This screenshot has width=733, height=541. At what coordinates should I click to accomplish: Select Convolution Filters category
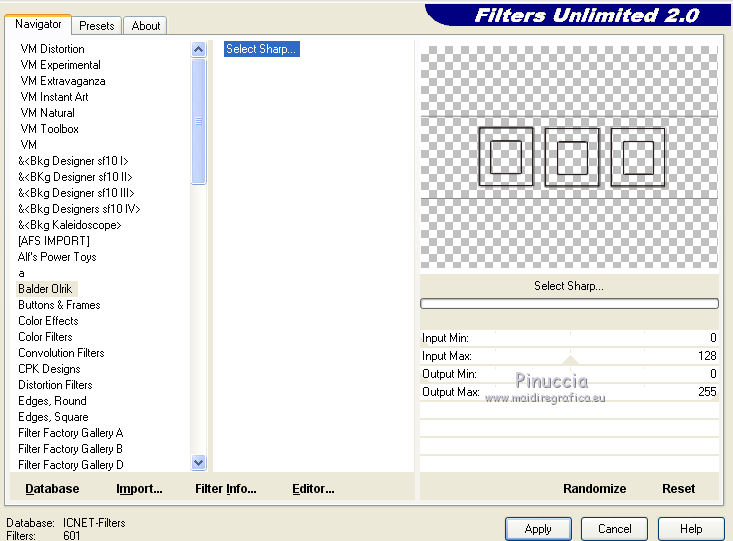[x=61, y=353]
